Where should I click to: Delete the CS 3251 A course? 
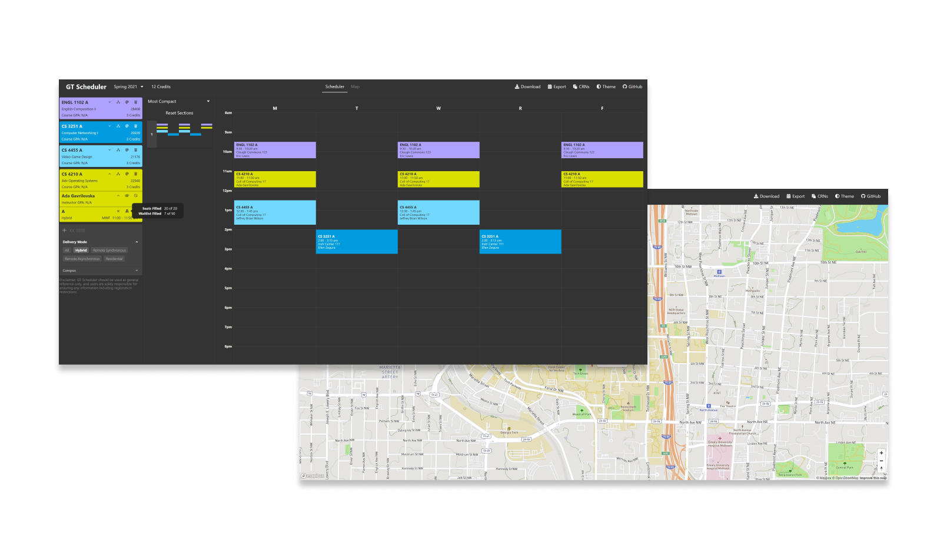[x=135, y=126]
